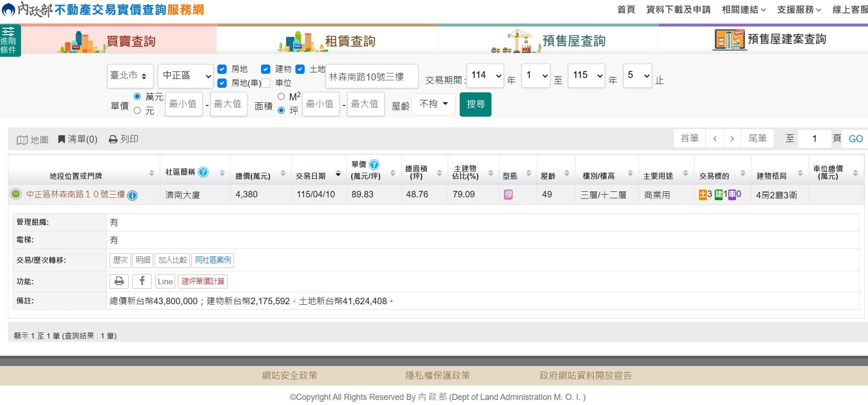
Task: Click the pink 樓 type icon
Action: point(508,195)
